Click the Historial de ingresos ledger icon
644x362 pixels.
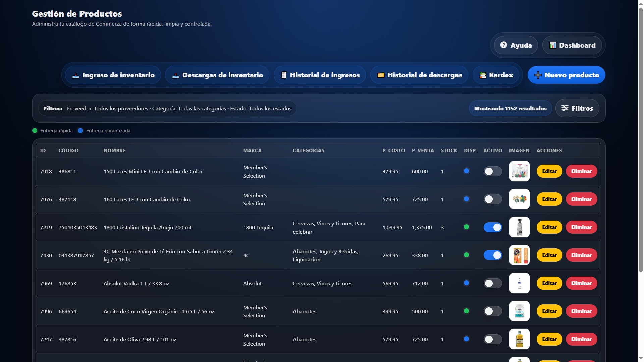point(283,75)
